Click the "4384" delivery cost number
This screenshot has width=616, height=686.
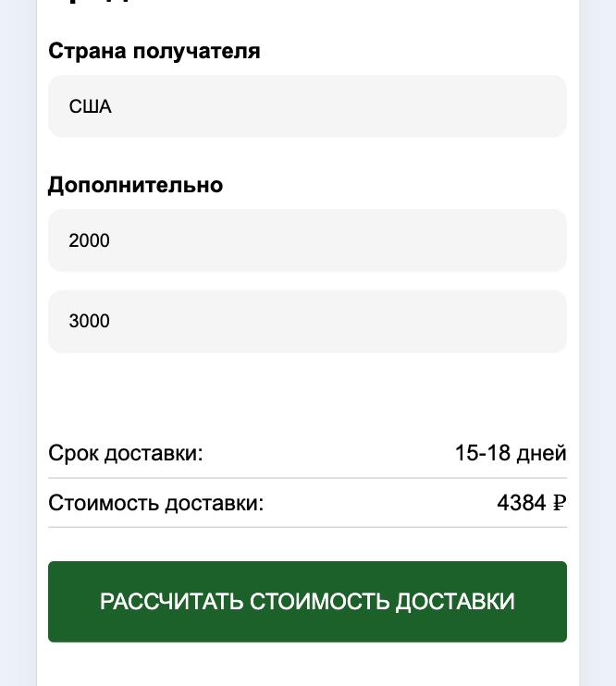point(522,503)
